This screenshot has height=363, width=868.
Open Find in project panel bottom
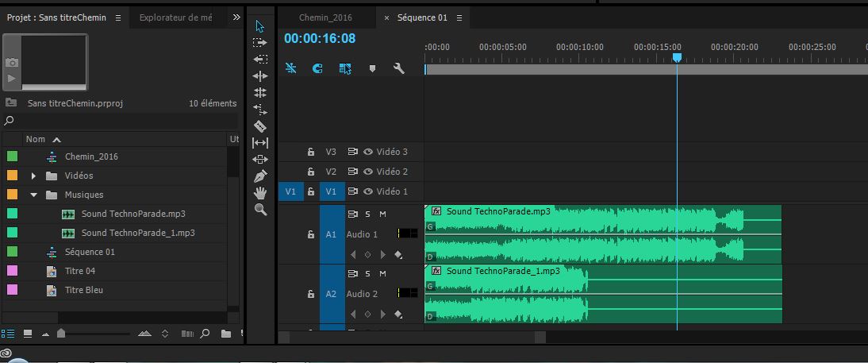point(205,334)
